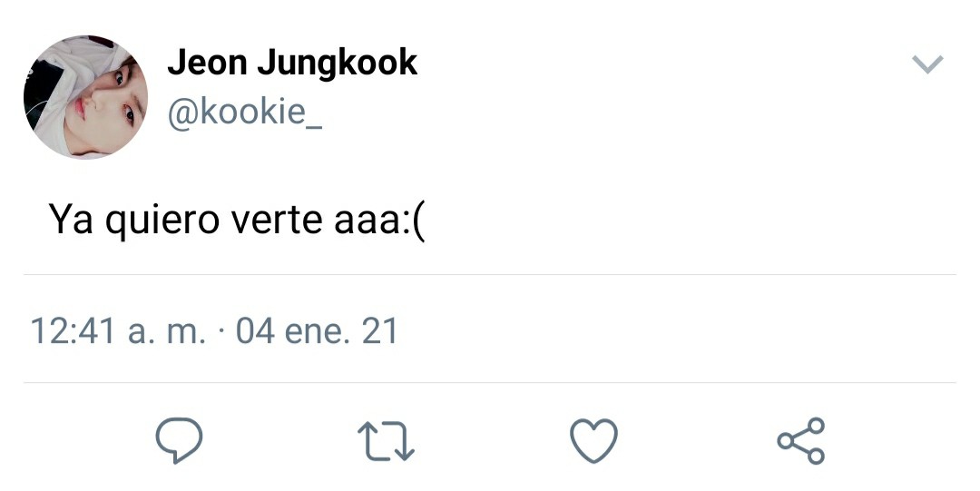
Task: Click the date 04 ene. 21
Action: (x=317, y=331)
